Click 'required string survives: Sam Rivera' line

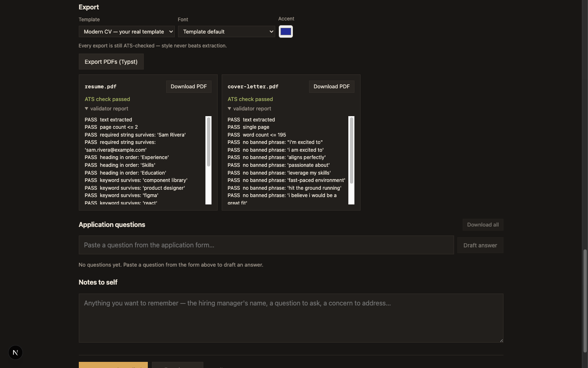[135, 135]
